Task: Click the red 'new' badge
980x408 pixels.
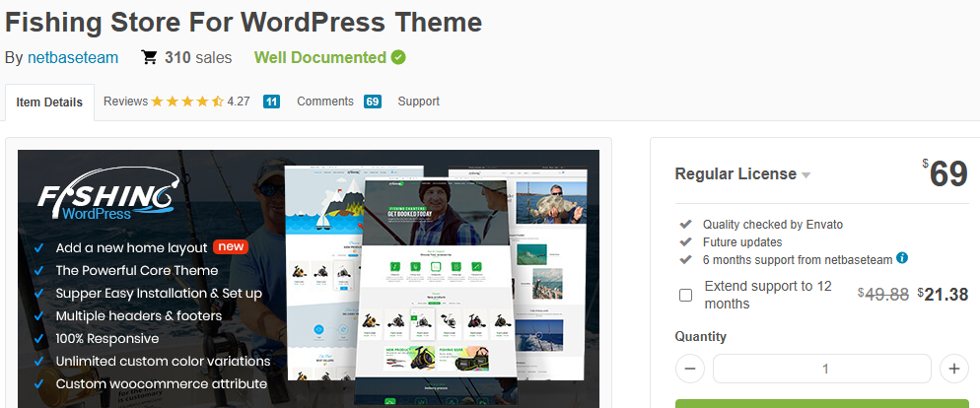Action: 231,246
